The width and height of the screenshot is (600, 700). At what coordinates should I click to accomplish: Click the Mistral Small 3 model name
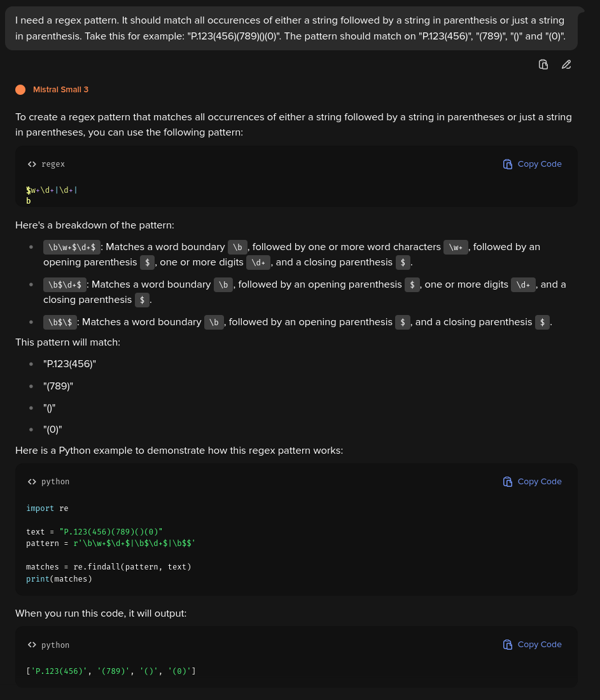[60, 90]
